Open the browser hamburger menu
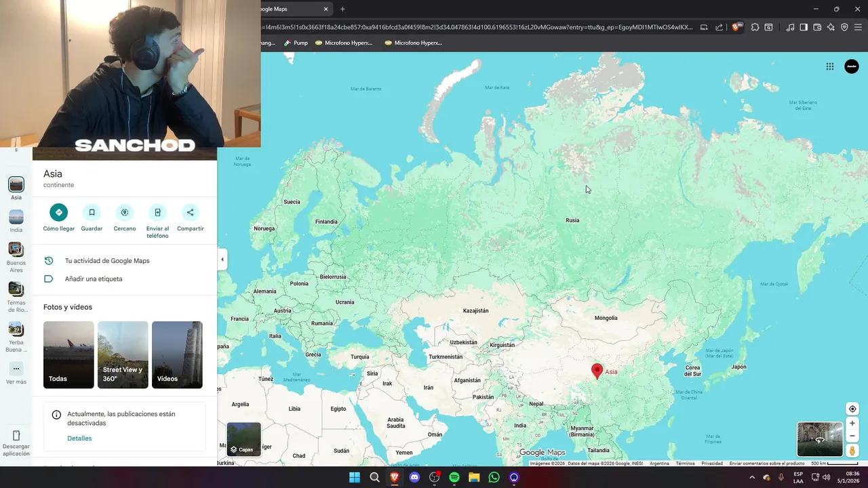Image resolution: width=868 pixels, height=488 pixels. [x=858, y=27]
